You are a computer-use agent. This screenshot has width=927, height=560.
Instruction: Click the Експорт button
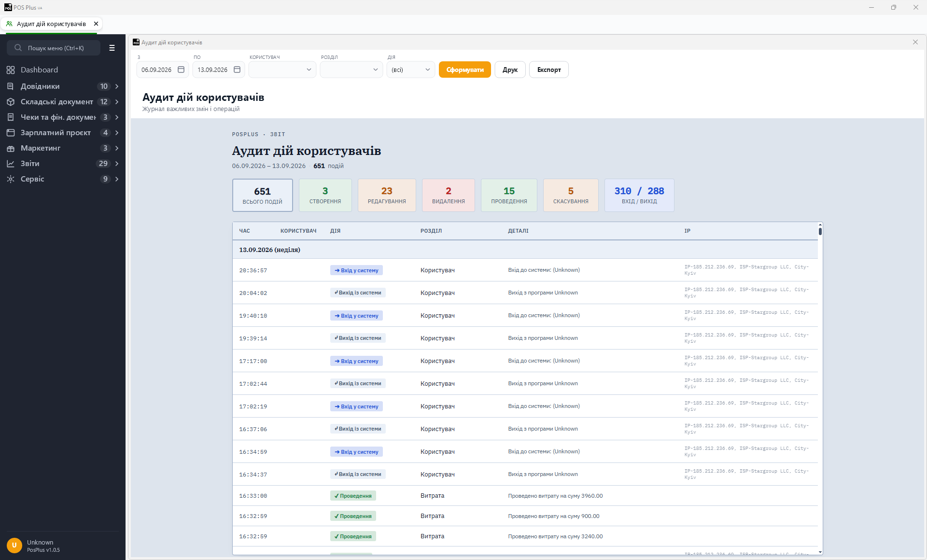549,70
